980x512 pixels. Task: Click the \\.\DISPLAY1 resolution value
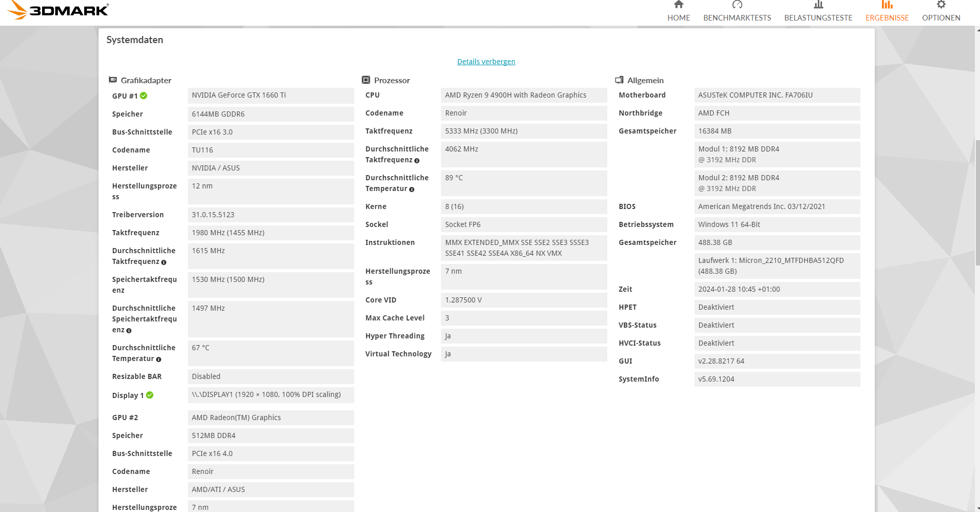(271, 395)
